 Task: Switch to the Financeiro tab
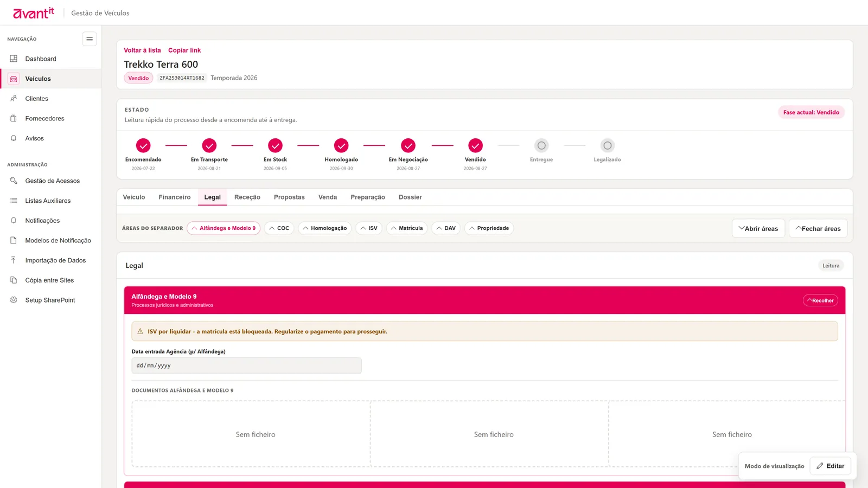point(175,197)
